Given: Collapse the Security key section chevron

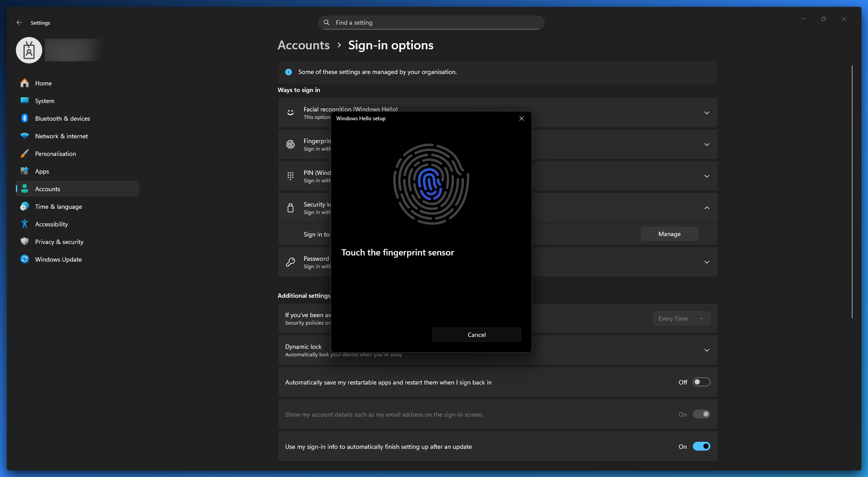Looking at the screenshot, I should 707,208.
